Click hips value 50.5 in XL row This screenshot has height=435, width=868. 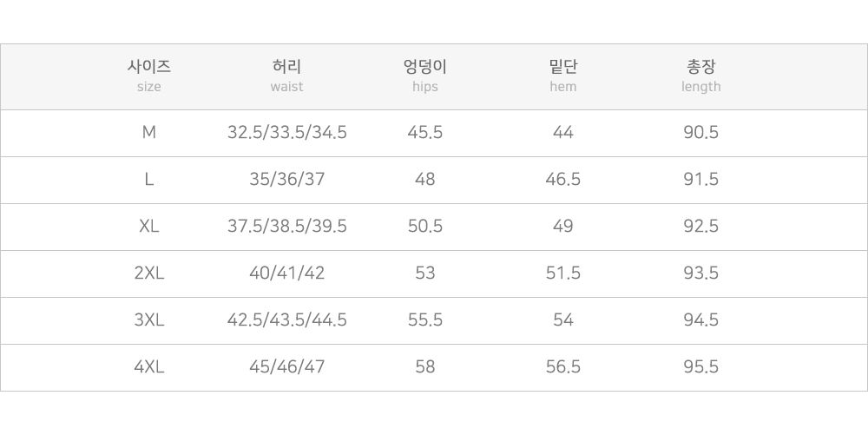tap(424, 226)
